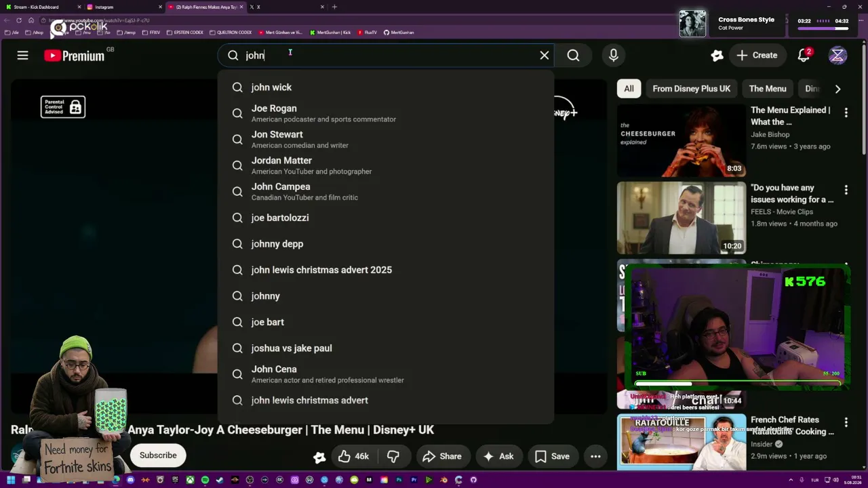Start voice search with the microphone

click(x=613, y=56)
